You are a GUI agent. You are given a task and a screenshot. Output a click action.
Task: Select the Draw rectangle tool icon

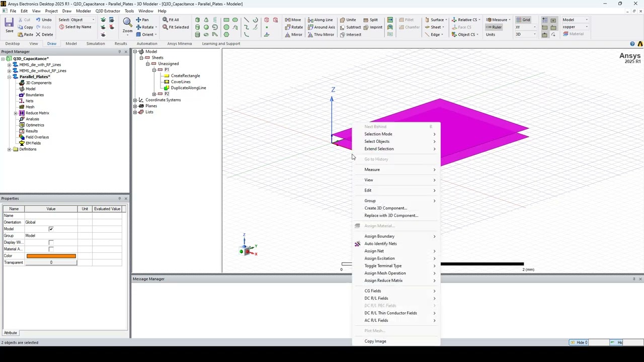coord(226,20)
